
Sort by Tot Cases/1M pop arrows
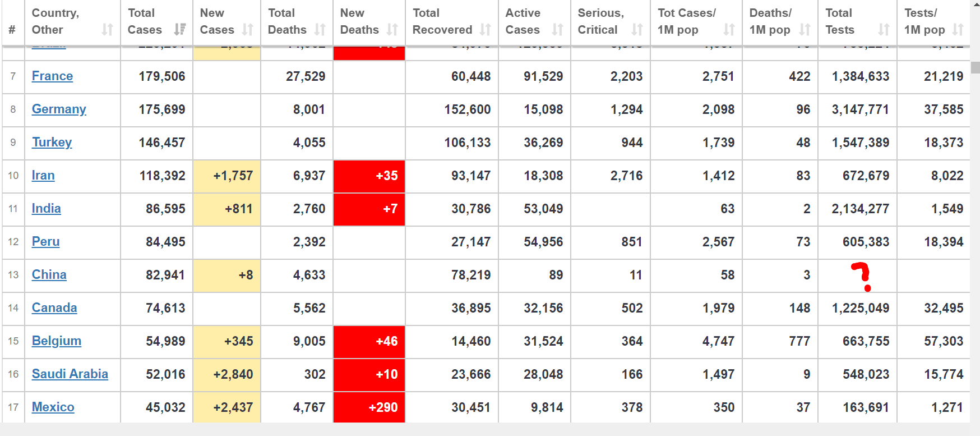[x=729, y=30]
